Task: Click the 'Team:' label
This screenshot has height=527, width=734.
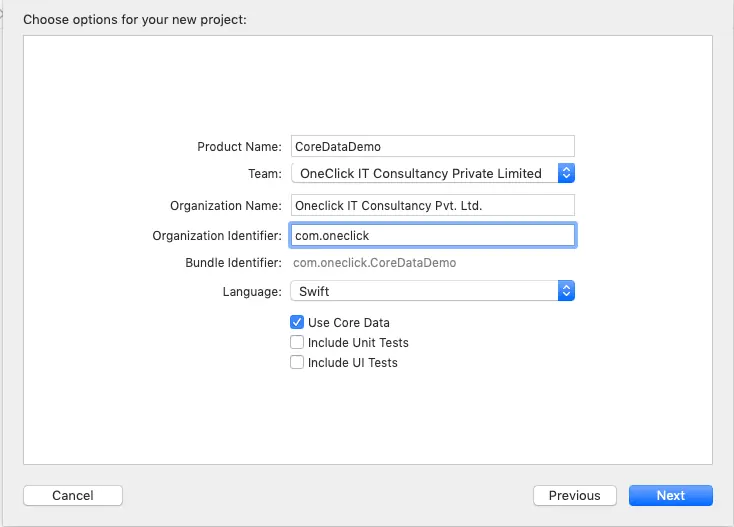Action: pos(265,174)
